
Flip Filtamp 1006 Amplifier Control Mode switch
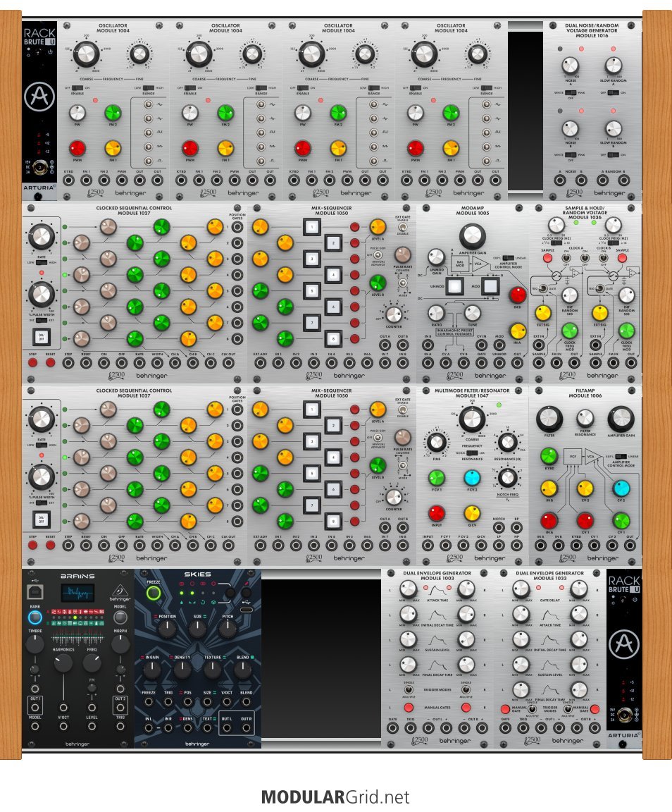(x=621, y=457)
